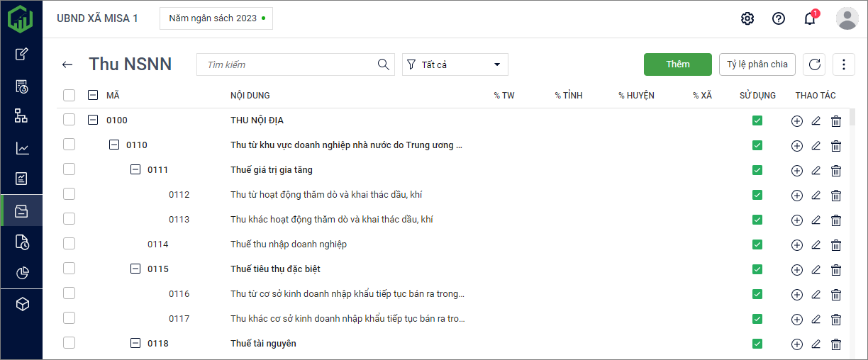
Task: Click the help question mark icon
Action: point(779,18)
